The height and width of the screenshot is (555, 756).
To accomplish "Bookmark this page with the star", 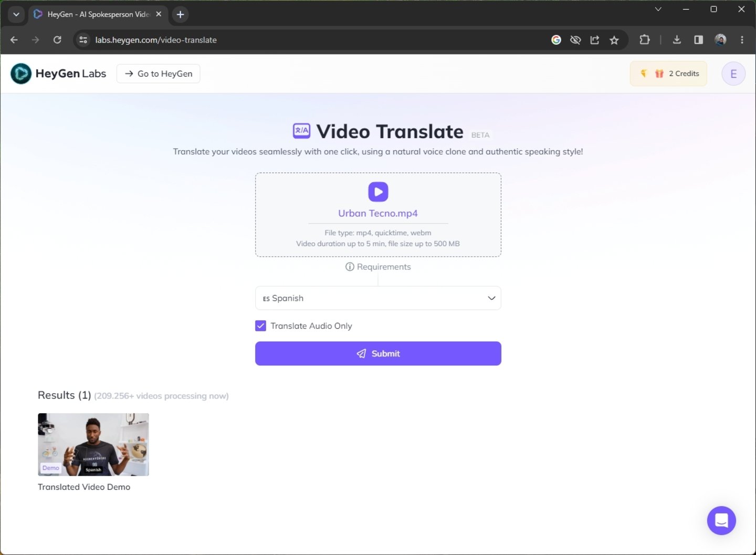I will pyautogui.click(x=614, y=40).
